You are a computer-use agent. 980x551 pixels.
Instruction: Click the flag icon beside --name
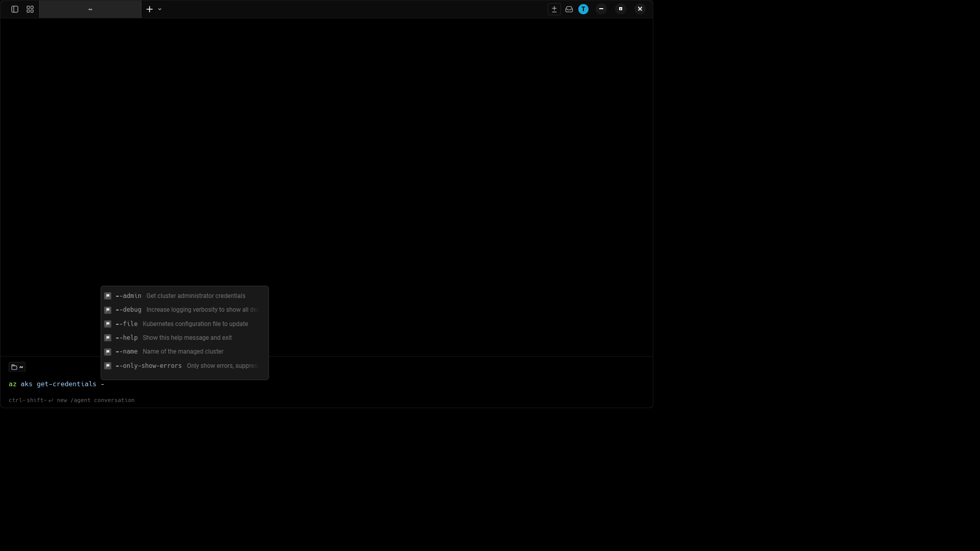coord(108,352)
